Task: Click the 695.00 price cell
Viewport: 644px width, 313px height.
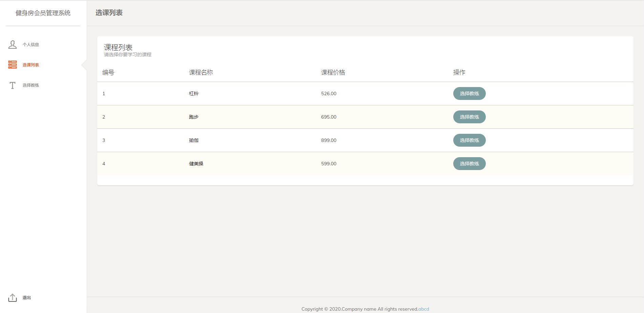Action: click(x=329, y=117)
